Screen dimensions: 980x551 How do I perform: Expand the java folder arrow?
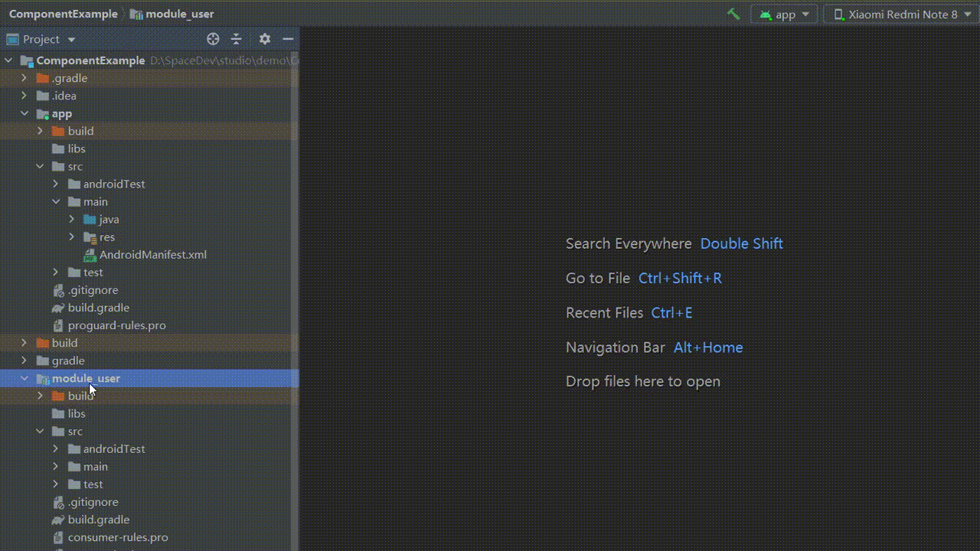click(71, 219)
